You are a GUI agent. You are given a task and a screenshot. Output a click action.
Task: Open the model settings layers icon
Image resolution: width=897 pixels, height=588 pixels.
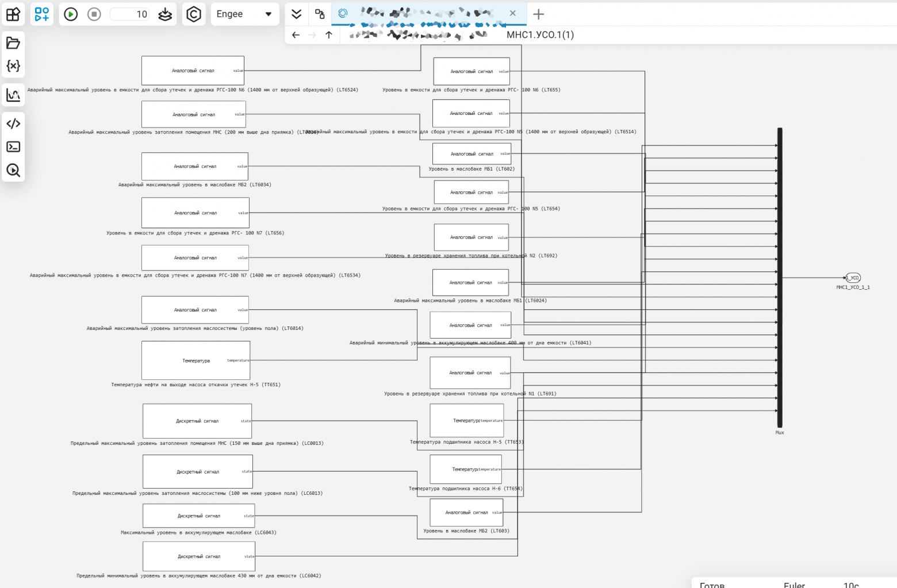click(165, 14)
